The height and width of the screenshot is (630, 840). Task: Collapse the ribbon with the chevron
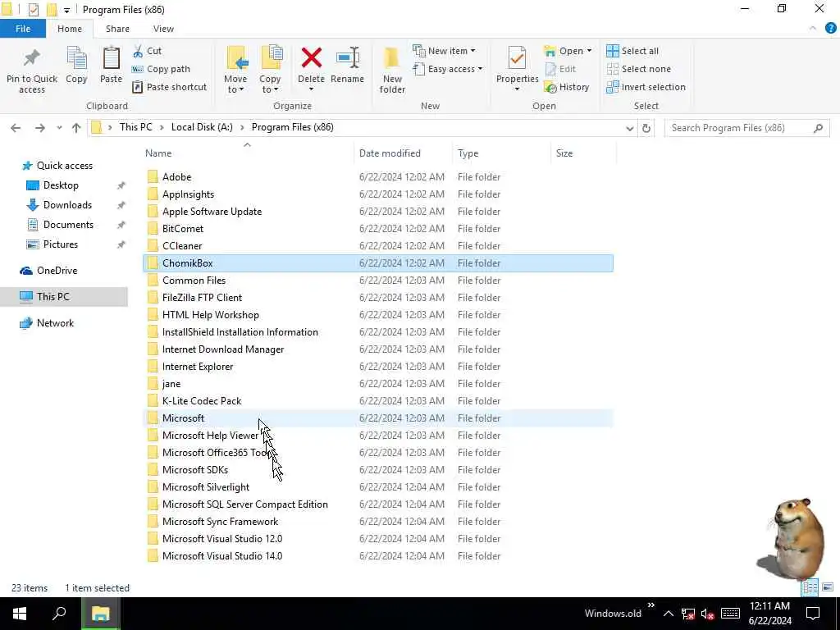pos(813,29)
